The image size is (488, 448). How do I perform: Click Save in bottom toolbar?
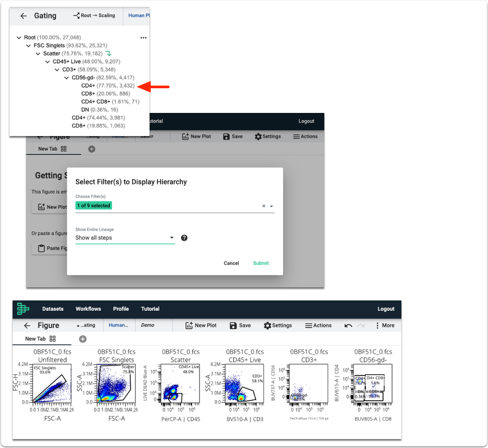240,326
